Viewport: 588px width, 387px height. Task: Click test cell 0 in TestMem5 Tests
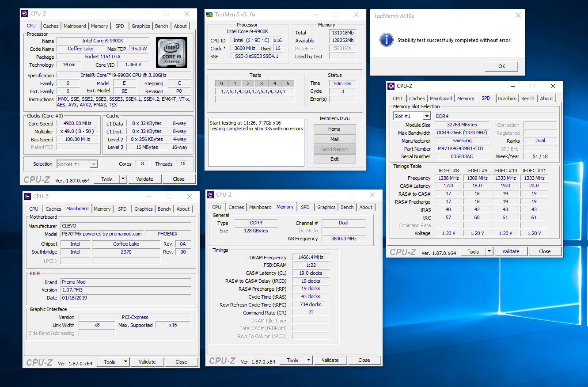(222, 83)
